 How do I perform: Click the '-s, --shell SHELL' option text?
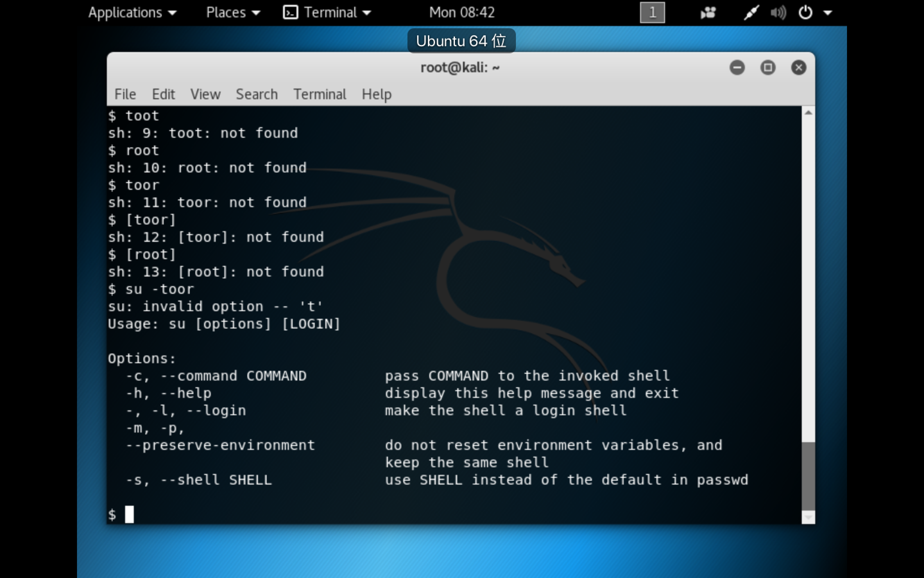coord(199,480)
